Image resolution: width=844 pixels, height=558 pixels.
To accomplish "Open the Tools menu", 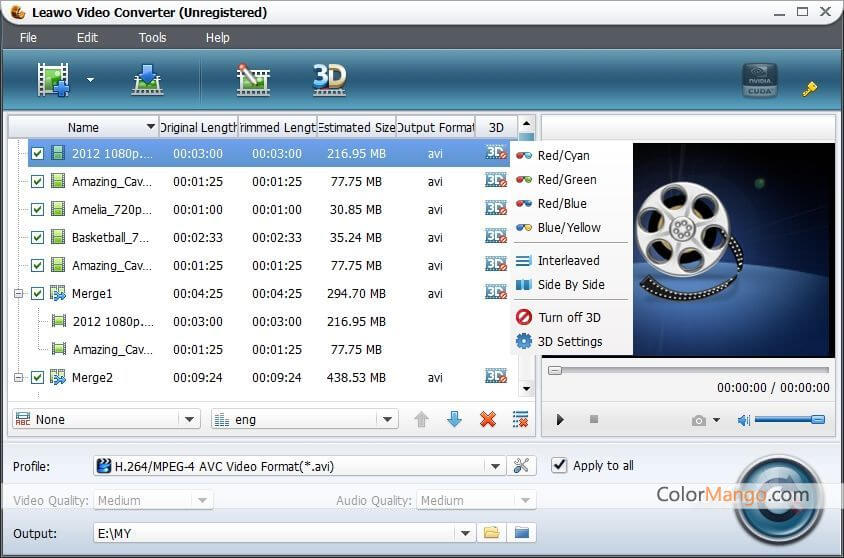I will [x=152, y=38].
